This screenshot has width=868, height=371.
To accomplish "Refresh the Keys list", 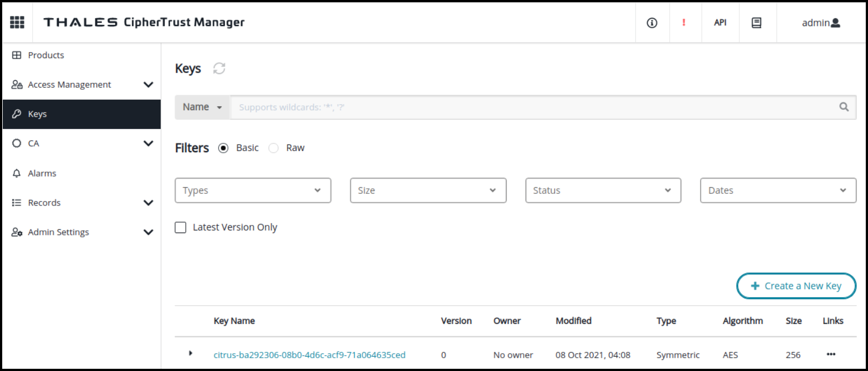I will tap(219, 68).
